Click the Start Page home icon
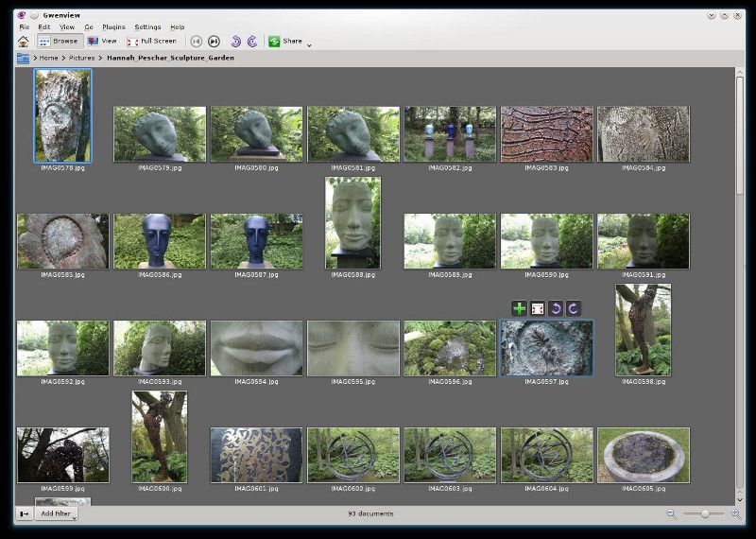The image size is (756, 539). click(x=23, y=42)
